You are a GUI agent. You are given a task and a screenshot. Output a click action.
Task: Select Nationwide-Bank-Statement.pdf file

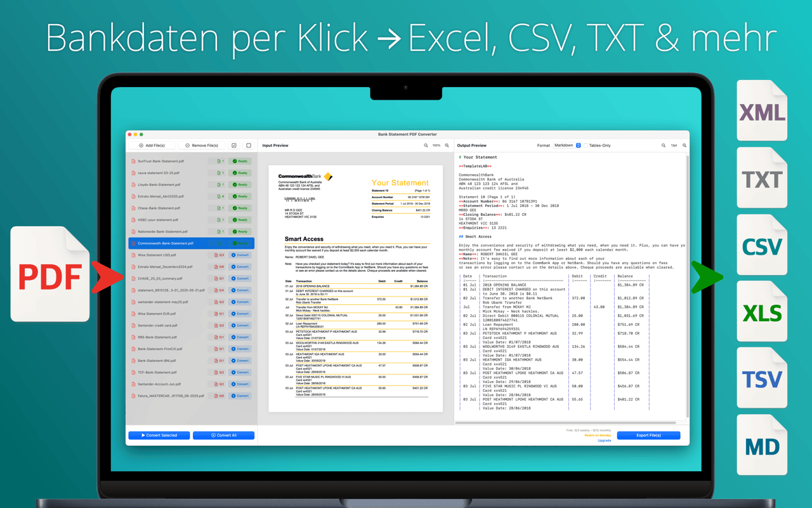(192, 232)
